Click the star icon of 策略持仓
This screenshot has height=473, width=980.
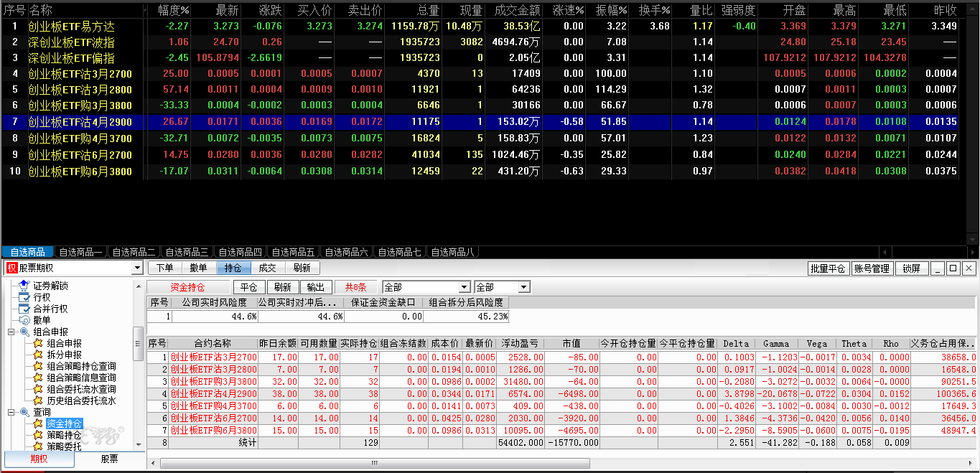click(x=38, y=435)
